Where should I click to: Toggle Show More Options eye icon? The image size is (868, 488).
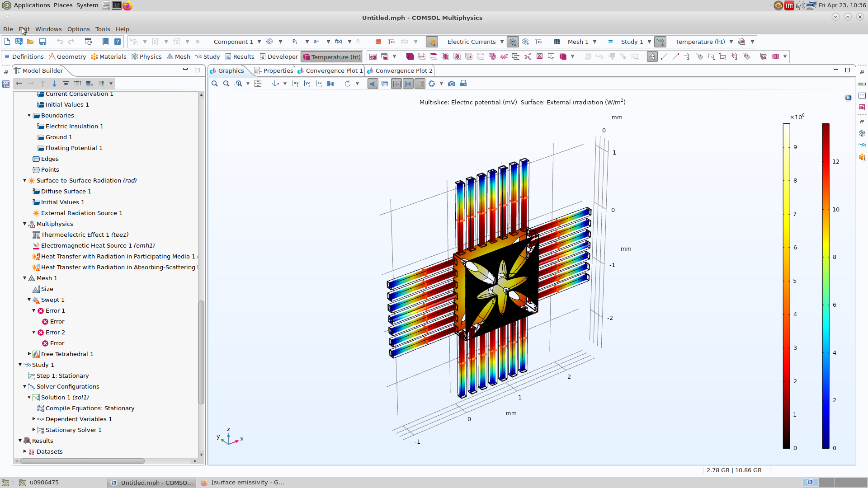66,83
